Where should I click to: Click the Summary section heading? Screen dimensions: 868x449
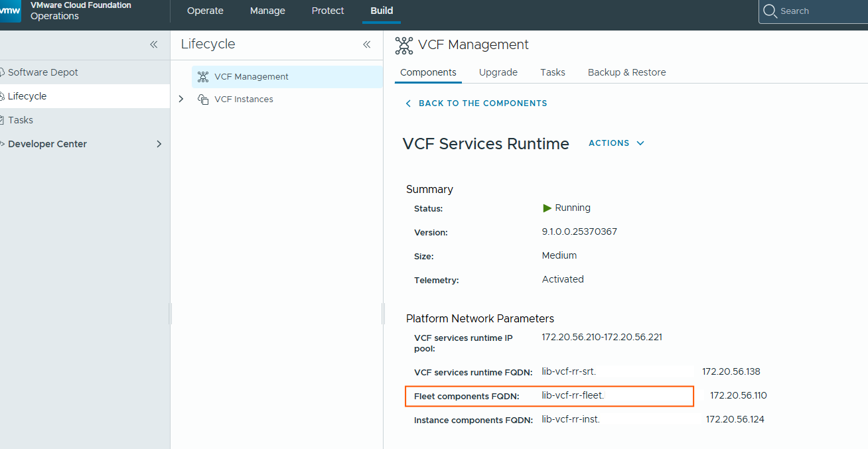click(429, 189)
